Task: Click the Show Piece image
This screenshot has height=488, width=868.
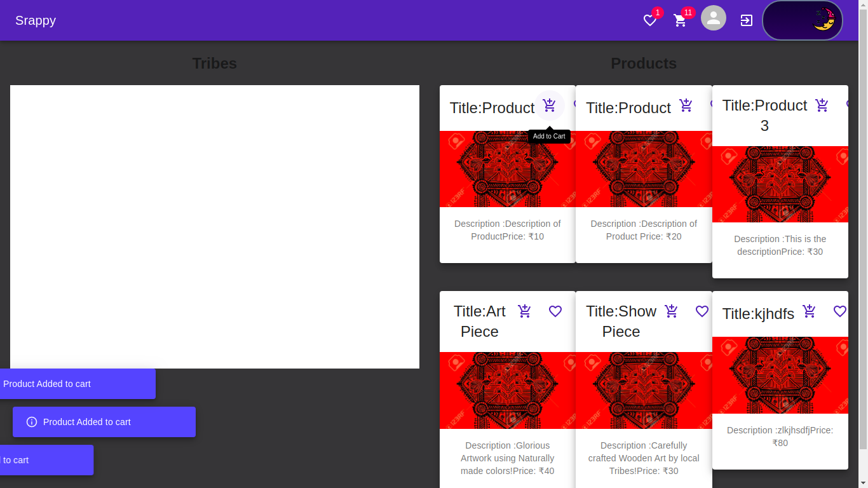Action: 644,391
